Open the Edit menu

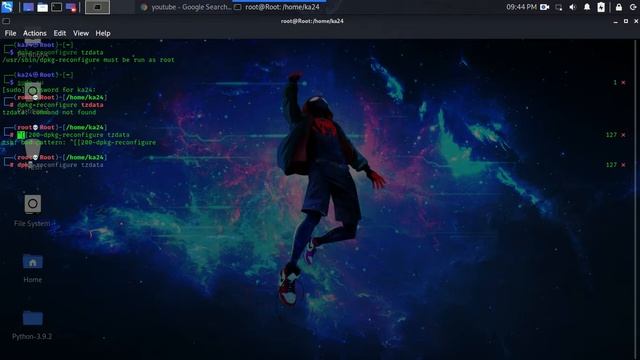tap(60, 33)
